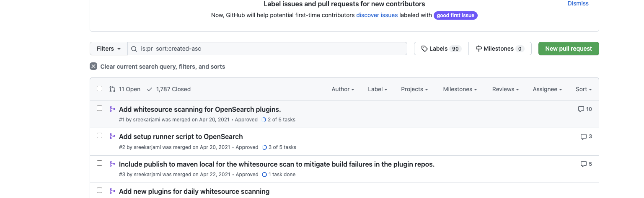Tick the select-all pull requests checkbox

click(x=100, y=89)
